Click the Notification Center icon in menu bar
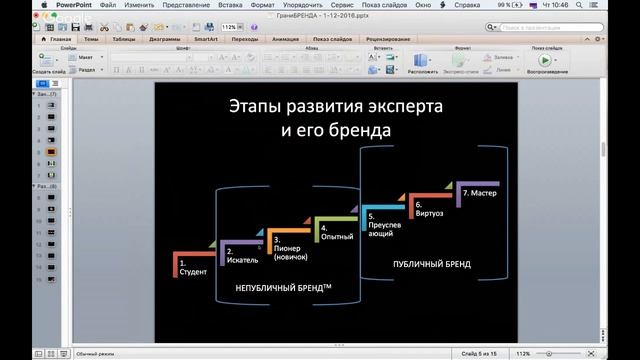Viewport: 640px width, 360px height. [593, 5]
